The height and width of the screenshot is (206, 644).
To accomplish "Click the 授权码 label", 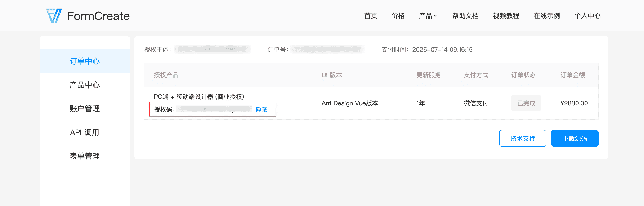I will (x=164, y=109).
